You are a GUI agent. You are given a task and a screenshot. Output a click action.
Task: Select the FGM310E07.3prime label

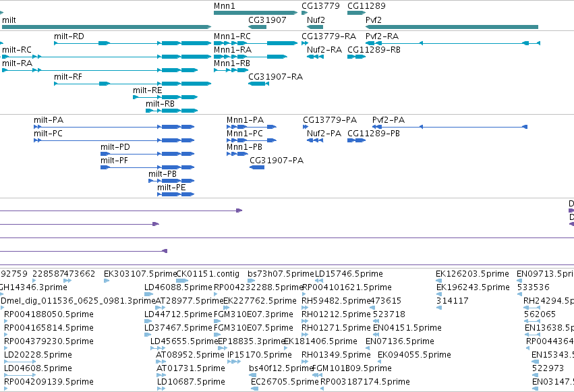click(x=254, y=314)
